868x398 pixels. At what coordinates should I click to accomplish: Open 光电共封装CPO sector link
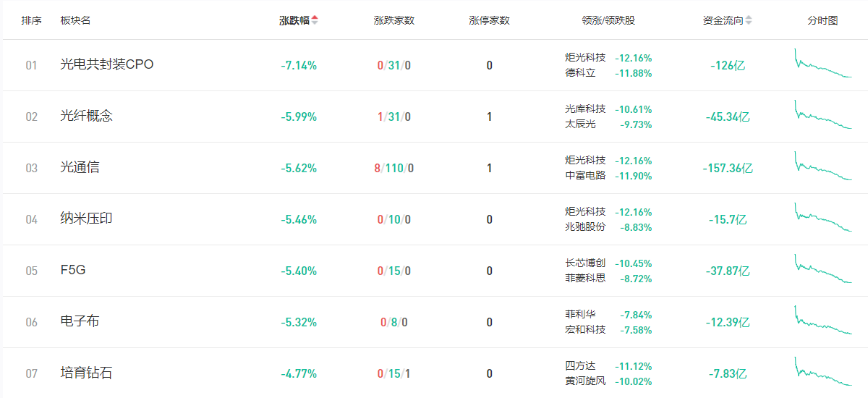106,64
